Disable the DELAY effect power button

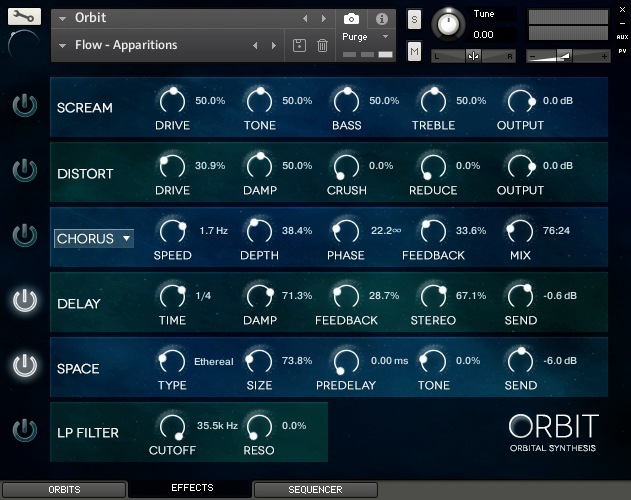tap(25, 301)
